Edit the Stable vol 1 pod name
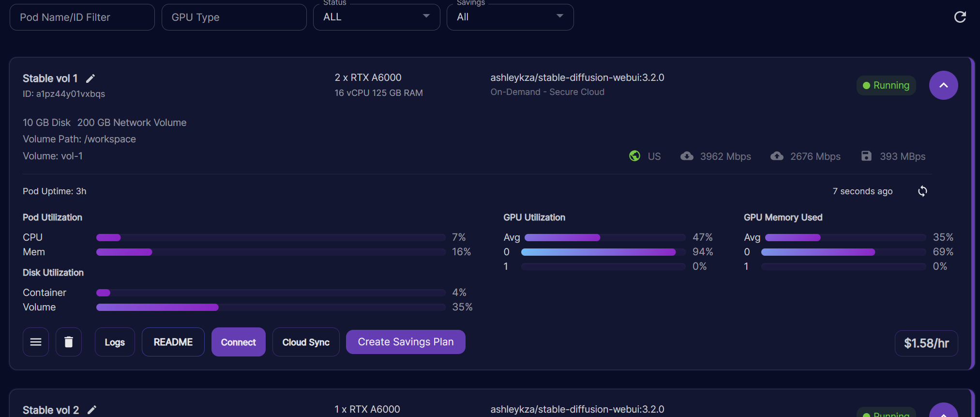Viewport: 980px width, 417px height. click(90, 78)
